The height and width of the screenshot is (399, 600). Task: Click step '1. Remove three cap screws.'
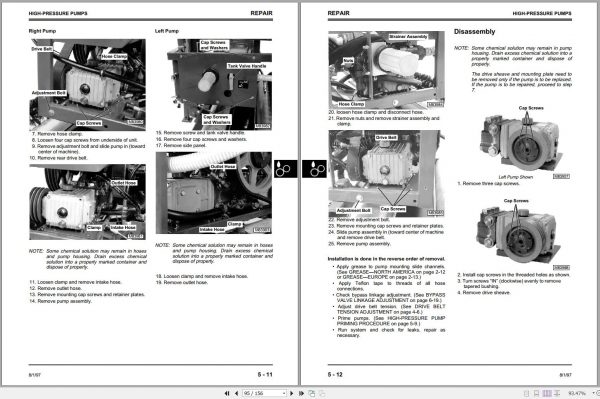click(x=488, y=184)
